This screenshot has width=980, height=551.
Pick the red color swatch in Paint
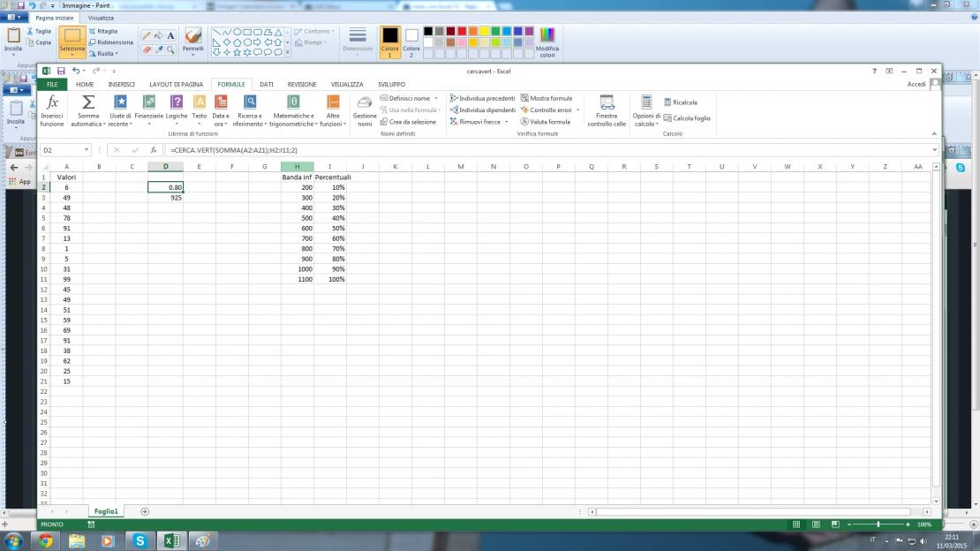462,31
